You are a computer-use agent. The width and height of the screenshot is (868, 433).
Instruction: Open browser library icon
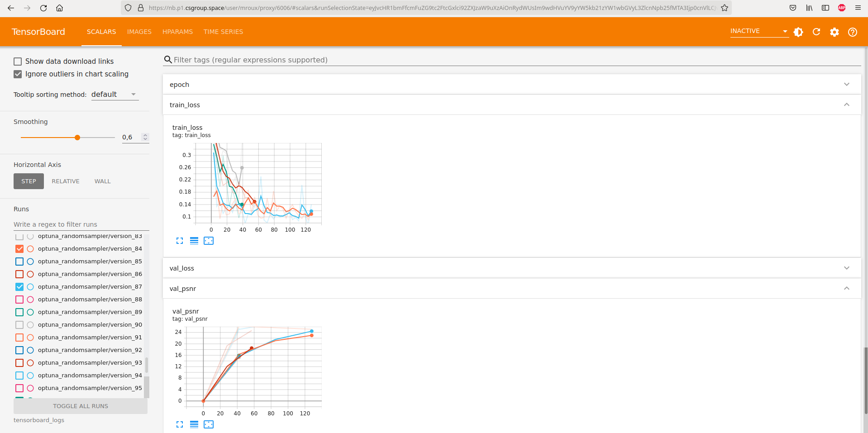pos(809,8)
